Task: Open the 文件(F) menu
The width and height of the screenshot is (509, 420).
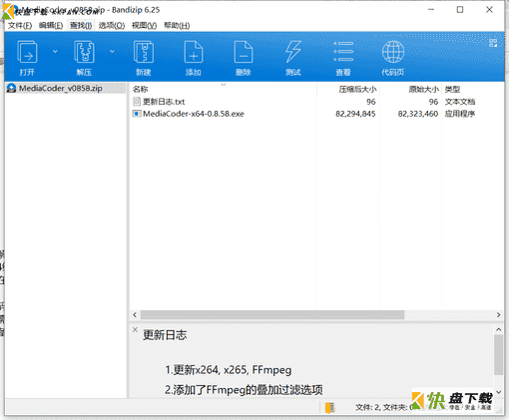Action: click(20, 25)
